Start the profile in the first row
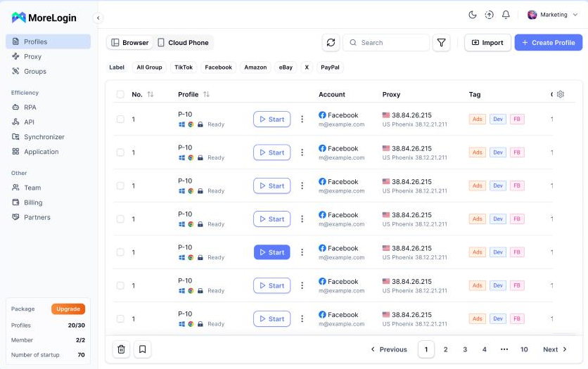 click(272, 119)
